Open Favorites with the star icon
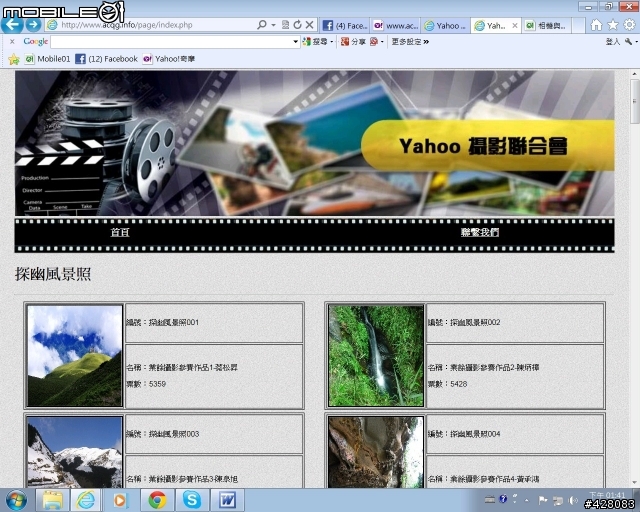Viewport: 640px width, 512px height. [613, 25]
